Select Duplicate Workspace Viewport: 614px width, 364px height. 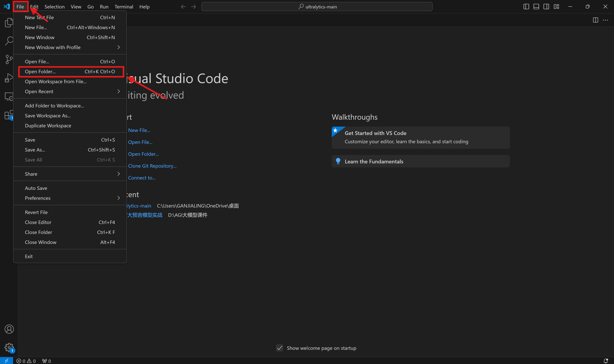(x=70, y=126)
